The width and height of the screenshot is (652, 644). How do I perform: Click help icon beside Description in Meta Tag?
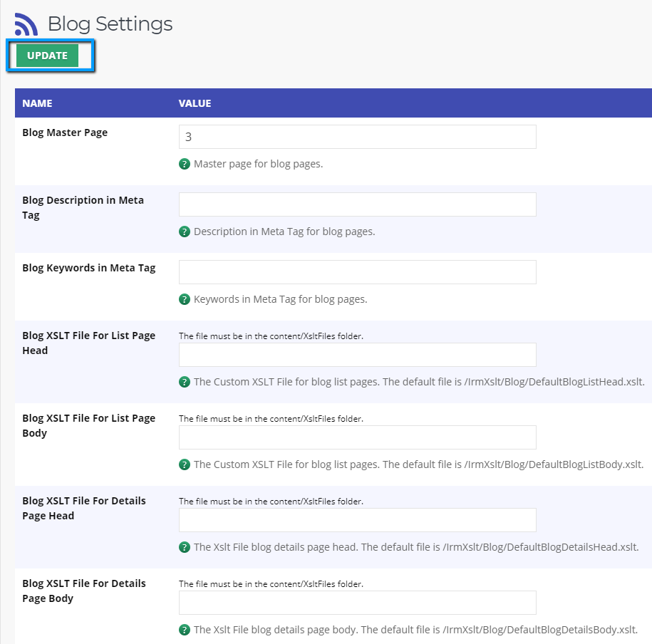185,232
